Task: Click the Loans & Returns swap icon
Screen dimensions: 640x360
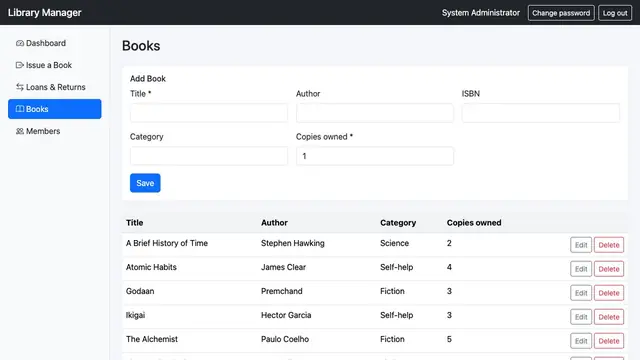Action: [x=20, y=87]
